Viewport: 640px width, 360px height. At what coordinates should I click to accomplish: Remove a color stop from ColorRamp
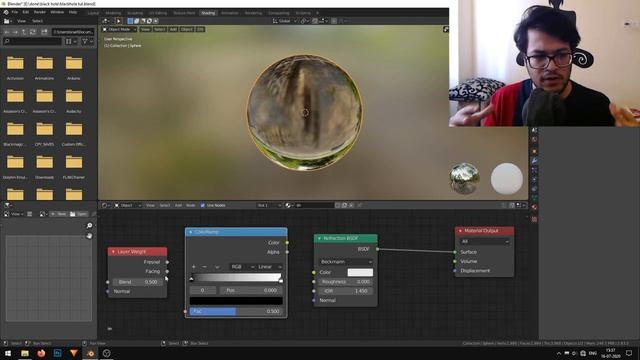point(204,267)
